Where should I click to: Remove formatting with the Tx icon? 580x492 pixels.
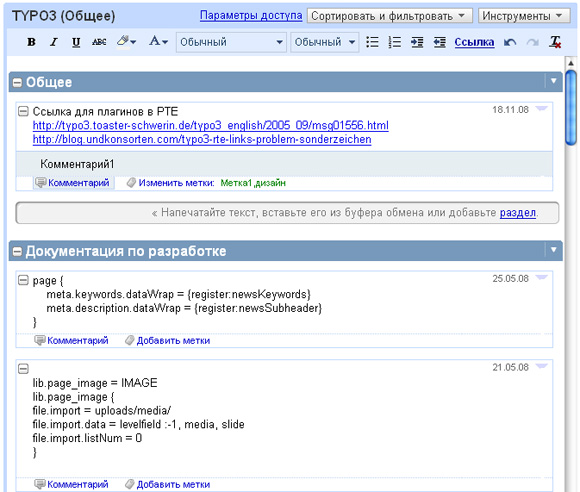tap(555, 42)
